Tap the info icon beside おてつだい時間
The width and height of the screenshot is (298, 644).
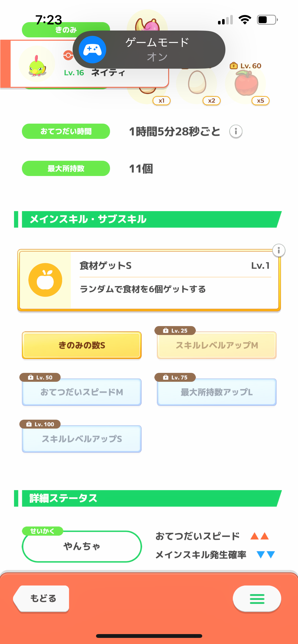coord(236,131)
